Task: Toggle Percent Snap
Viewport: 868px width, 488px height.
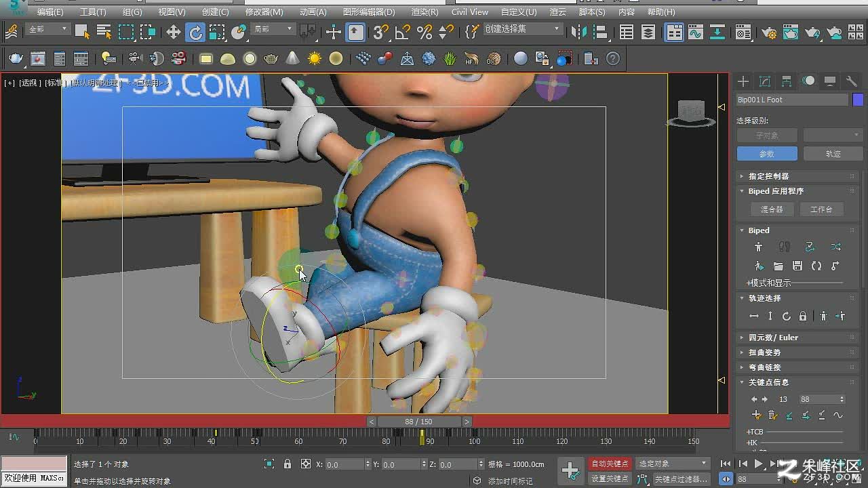Action: (425, 32)
